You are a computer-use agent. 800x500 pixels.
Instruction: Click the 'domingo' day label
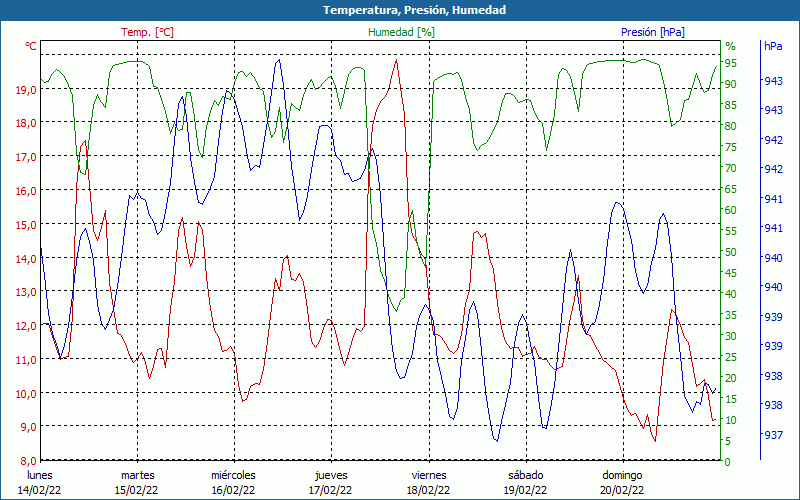coord(622,476)
